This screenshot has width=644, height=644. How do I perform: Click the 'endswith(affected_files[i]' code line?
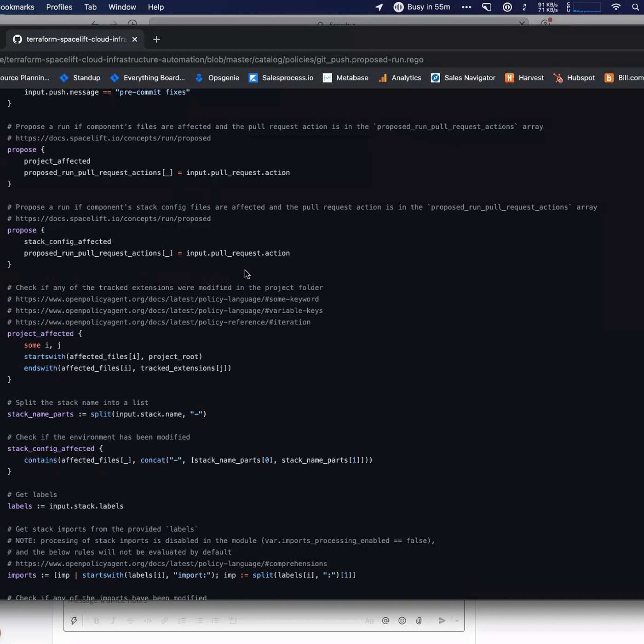pyautogui.click(x=127, y=368)
